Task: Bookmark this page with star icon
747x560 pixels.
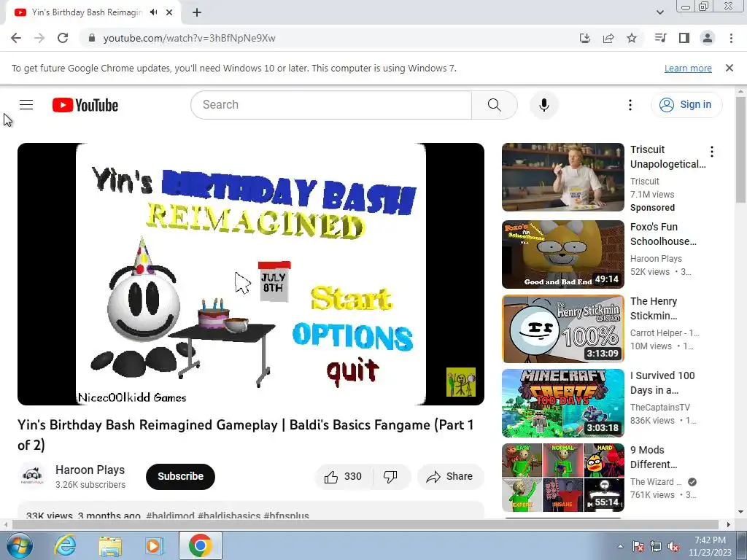Action: 632,38
